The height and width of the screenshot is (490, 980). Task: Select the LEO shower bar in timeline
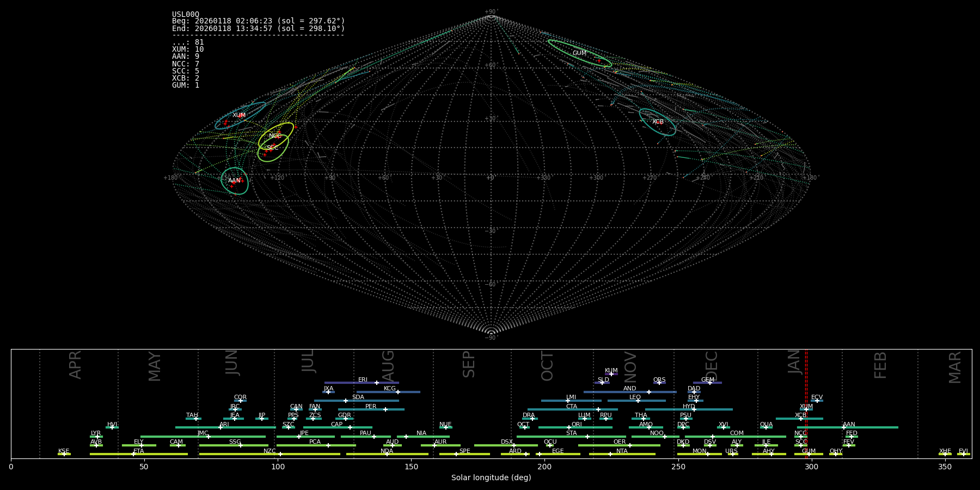pyautogui.click(x=636, y=401)
